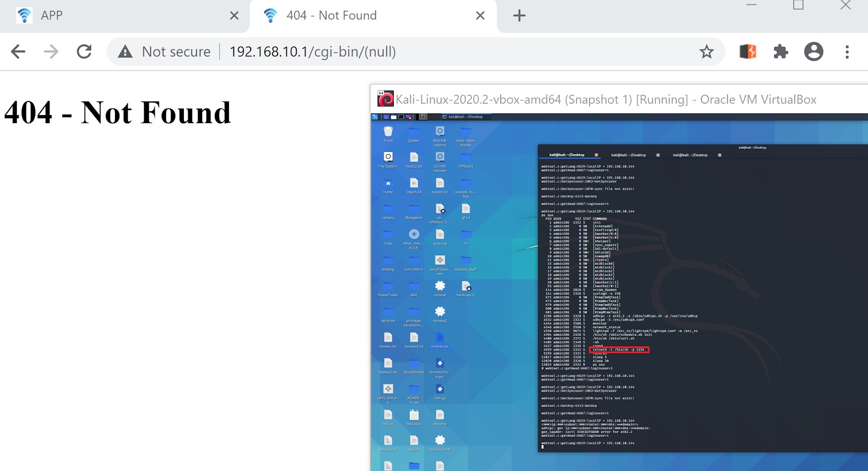Open the OffShore folder
Screen dimensions: 868x471
[465, 160]
